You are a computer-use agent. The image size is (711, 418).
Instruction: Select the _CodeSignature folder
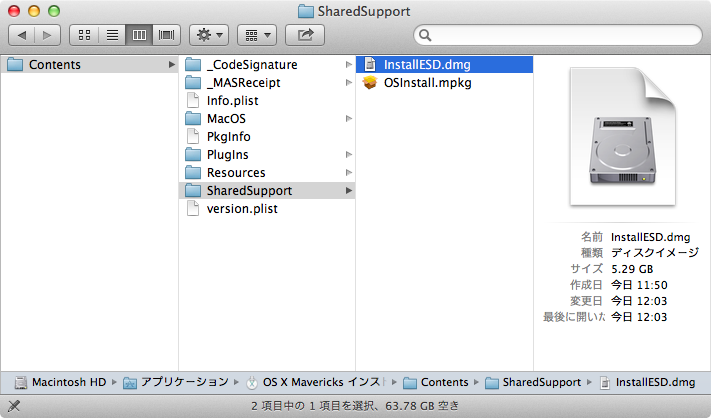[268, 64]
